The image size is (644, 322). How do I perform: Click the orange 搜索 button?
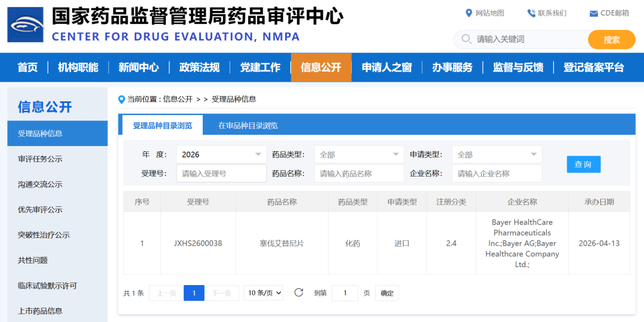click(611, 39)
